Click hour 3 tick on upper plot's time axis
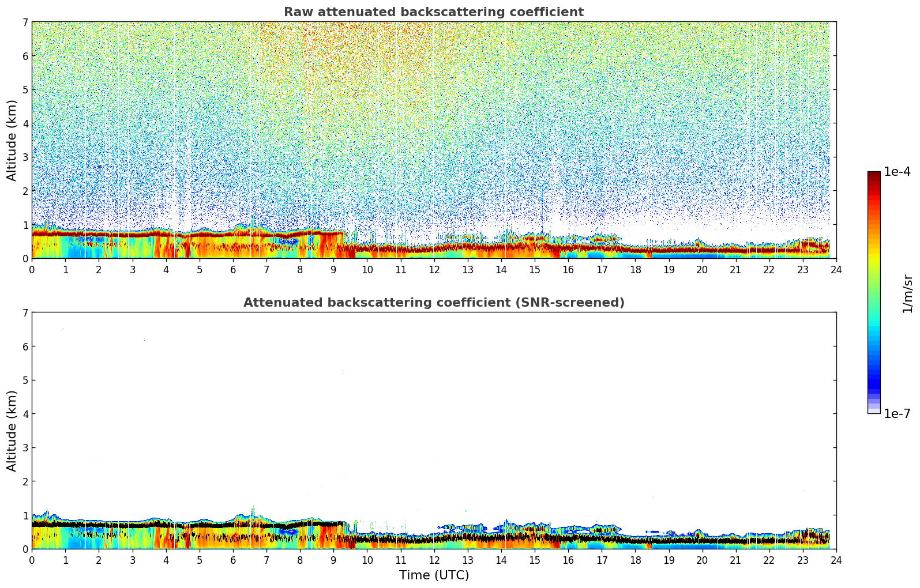 tap(132, 269)
